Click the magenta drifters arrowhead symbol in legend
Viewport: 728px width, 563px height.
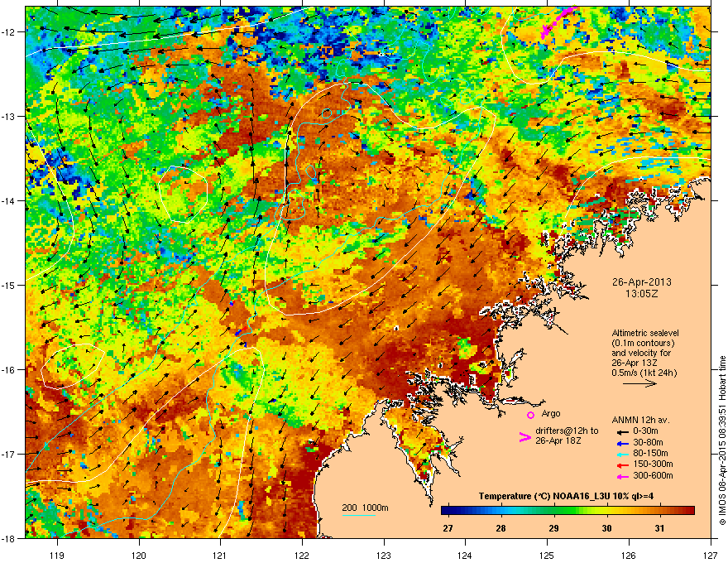coord(524,436)
